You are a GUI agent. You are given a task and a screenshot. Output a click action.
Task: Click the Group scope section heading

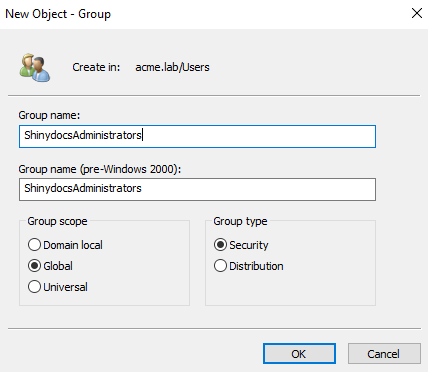coord(57,221)
